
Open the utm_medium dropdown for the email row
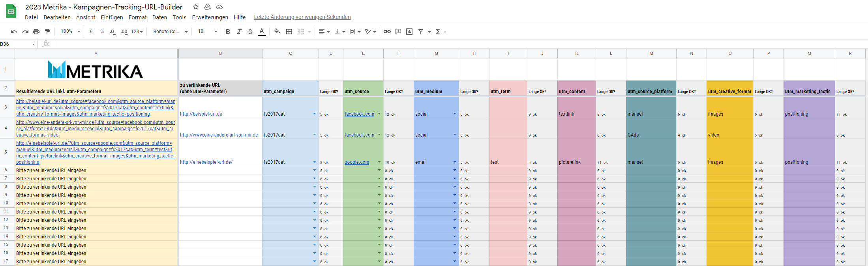454,162
